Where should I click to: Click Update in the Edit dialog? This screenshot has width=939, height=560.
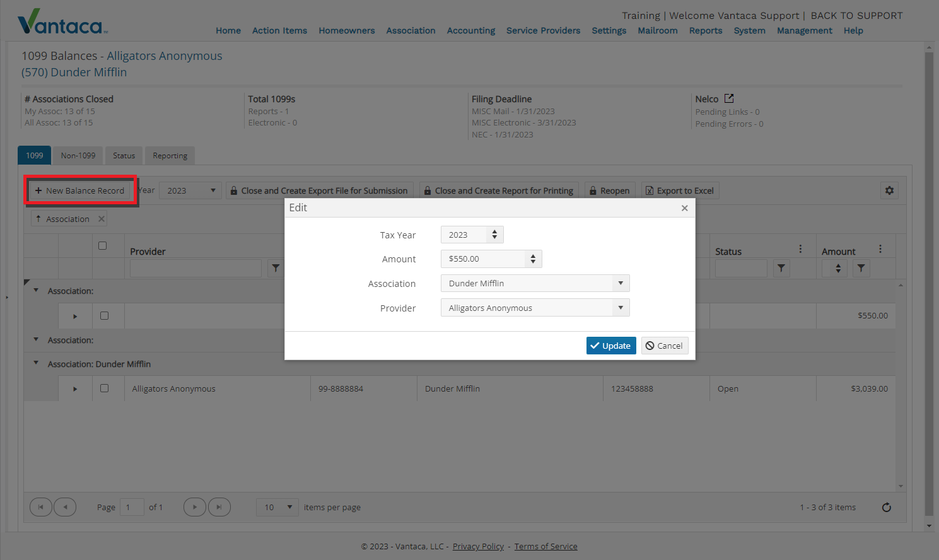click(x=611, y=346)
